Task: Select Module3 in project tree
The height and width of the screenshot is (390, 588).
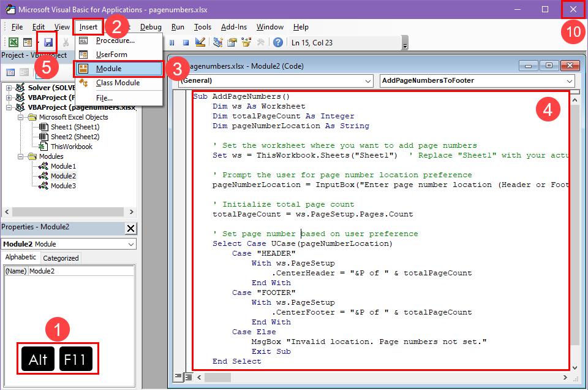Action: coord(63,185)
